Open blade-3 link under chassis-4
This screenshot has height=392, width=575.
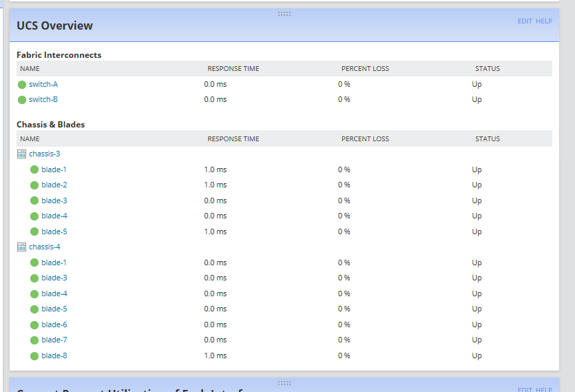coord(54,278)
